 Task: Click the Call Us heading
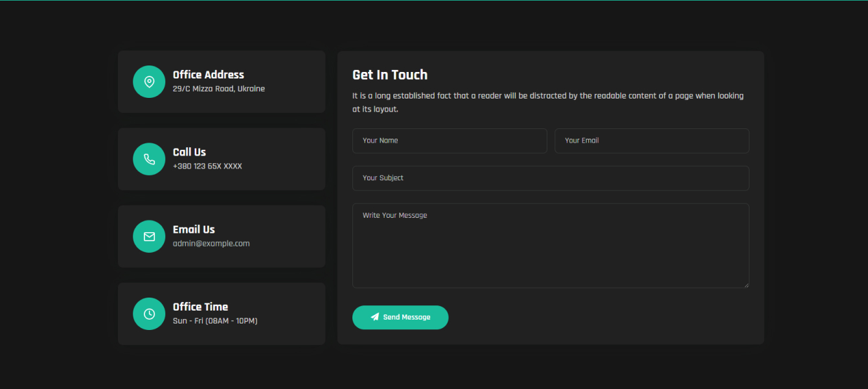(x=189, y=152)
